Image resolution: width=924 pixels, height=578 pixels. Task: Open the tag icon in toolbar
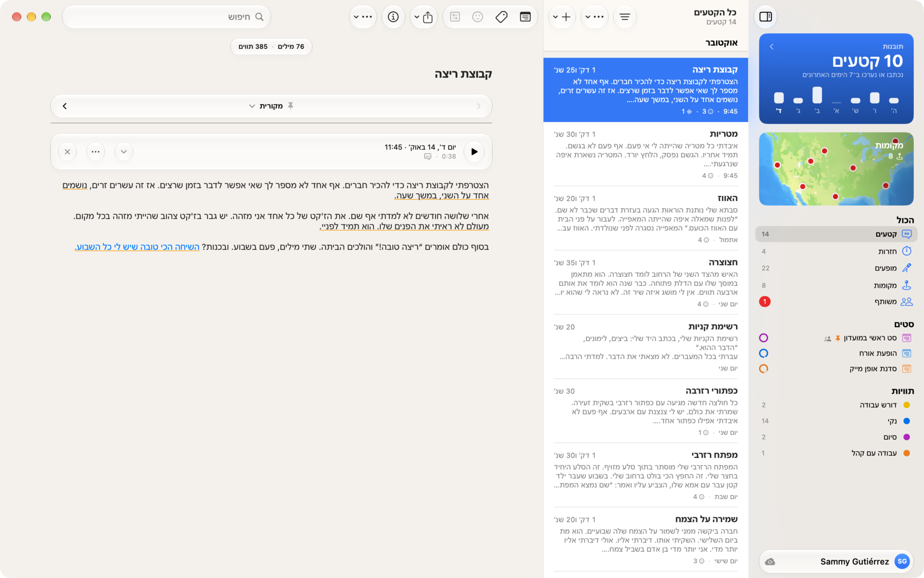click(x=502, y=17)
